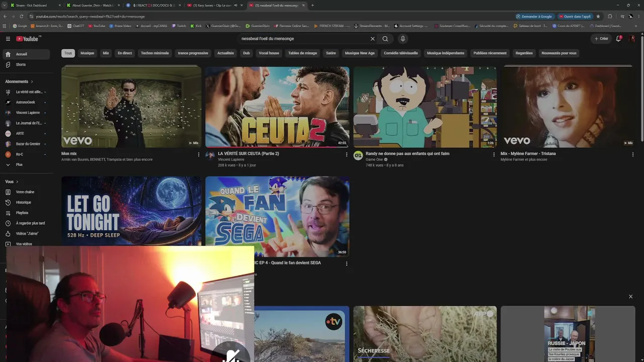Reload the page in the browser toolbar
The image size is (644, 362).
point(21,16)
